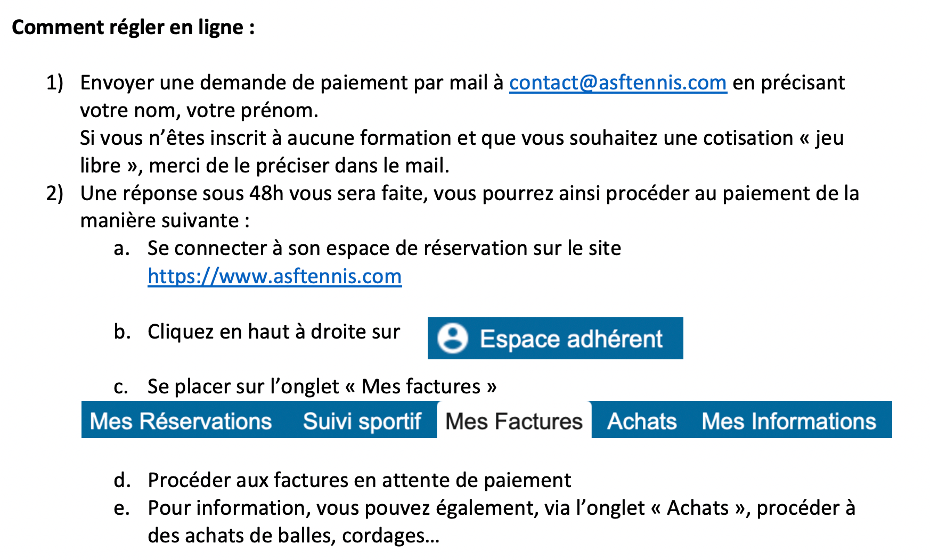The height and width of the screenshot is (560, 930).
Task: Switch to the Mes Réservations tab
Action: pyautogui.click(x=181, y=421)
